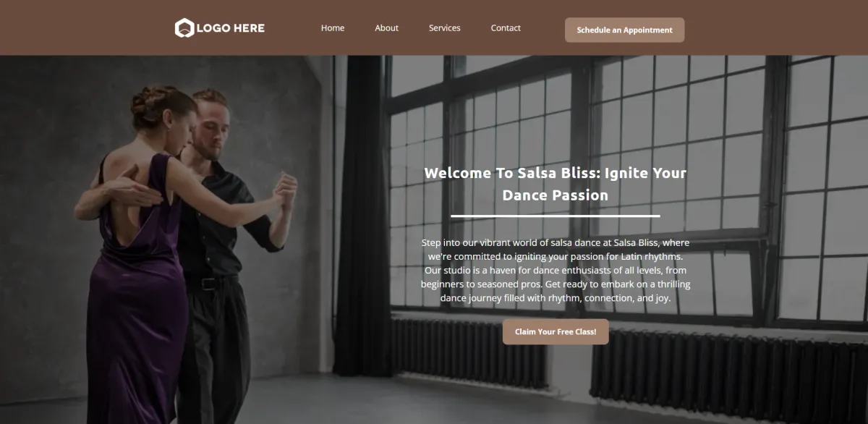
Task: Click the woman's braided hair bun
Action: pos(147,100)
